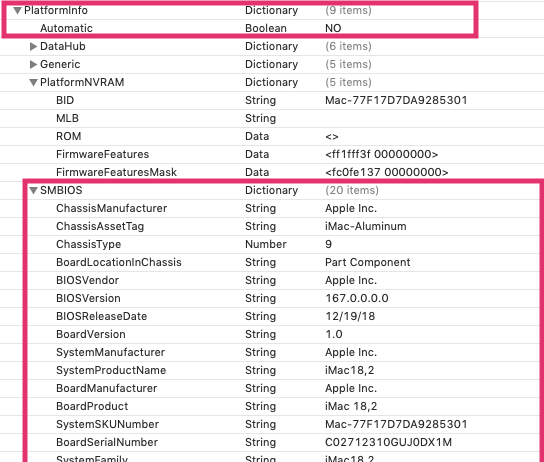The width and height of the screenshot is (544, 462).
Task: Select the BoardProduct key
Action: pyautogui.click(x=92, y=407)
